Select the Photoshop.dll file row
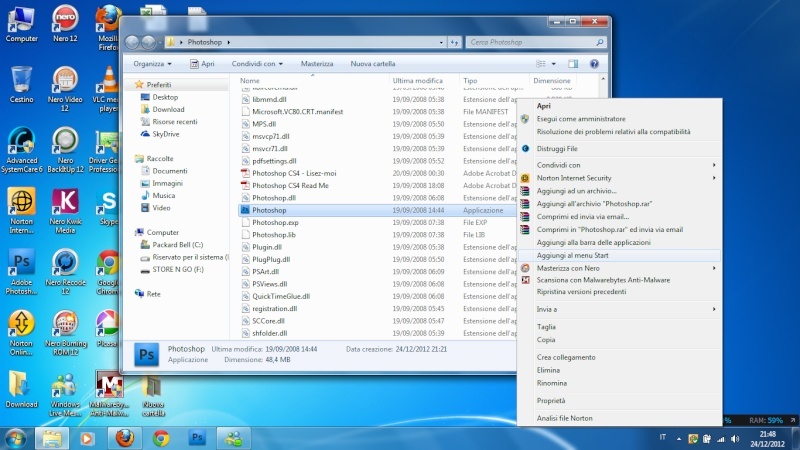This screenshot has height=450, width=800. click(x=378, y=198)
